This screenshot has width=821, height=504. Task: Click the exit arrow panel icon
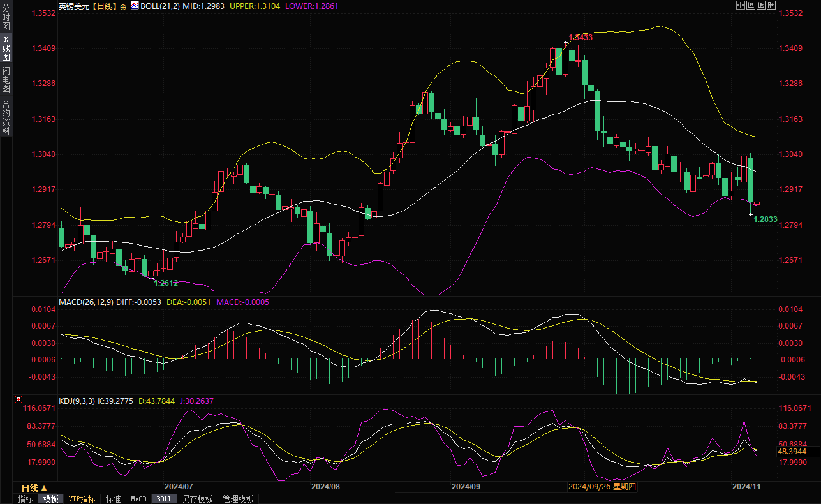[771, 6]
